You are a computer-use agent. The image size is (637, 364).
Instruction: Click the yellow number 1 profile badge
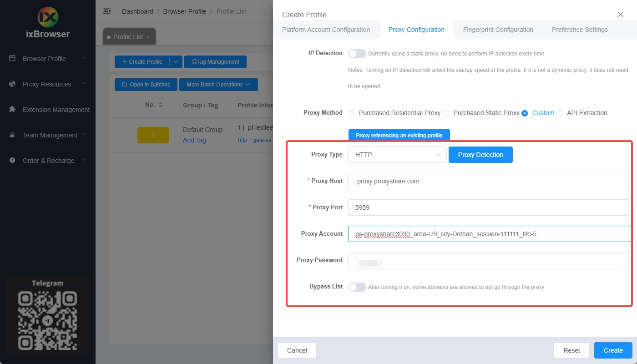(x=153, y=135)
